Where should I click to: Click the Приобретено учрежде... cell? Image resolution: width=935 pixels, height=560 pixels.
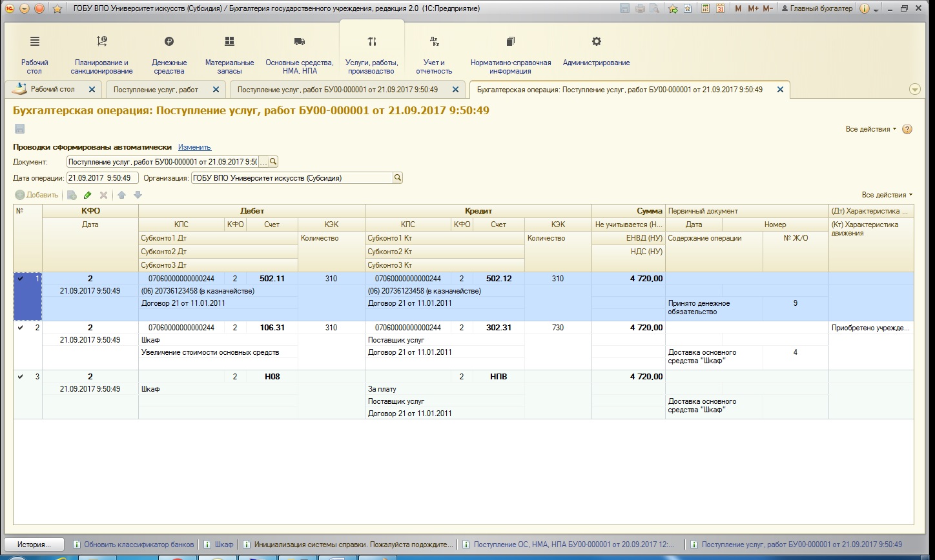871,328
